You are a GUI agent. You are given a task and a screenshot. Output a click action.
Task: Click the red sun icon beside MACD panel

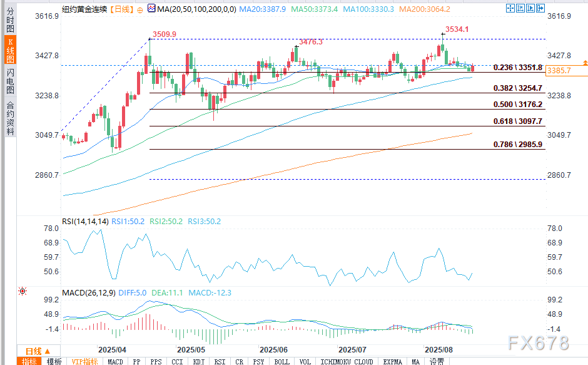click(23, 292)
